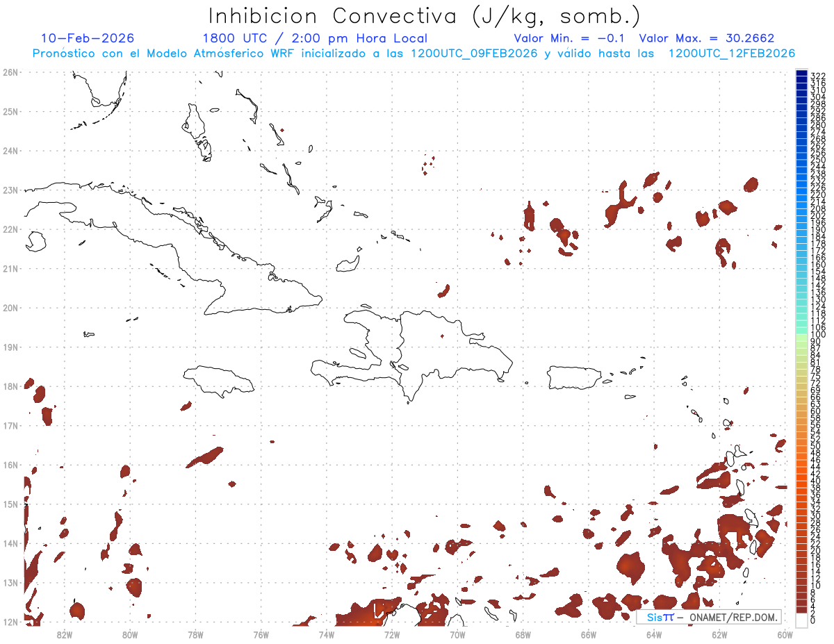Click the title "Inhibicion Convectiva (J/kg, somb.)"
This screenshot has height=644, width=834.
[424, 16]
